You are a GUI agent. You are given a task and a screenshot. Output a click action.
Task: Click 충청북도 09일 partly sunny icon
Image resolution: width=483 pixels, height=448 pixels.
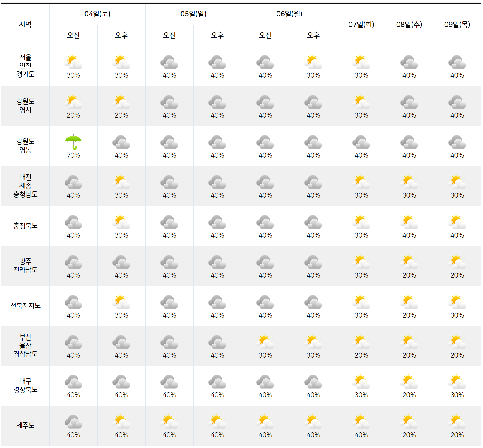tap(457, 222)
